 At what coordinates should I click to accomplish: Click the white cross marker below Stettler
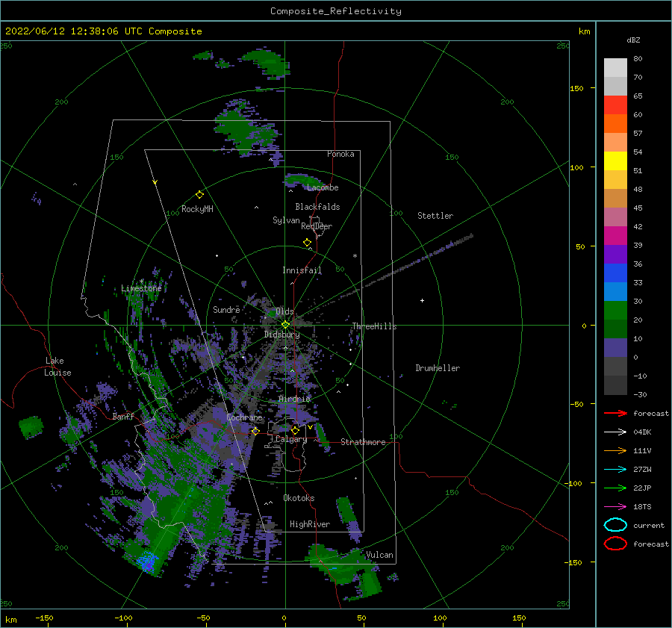pyautogui.click(x=422, y=300)
